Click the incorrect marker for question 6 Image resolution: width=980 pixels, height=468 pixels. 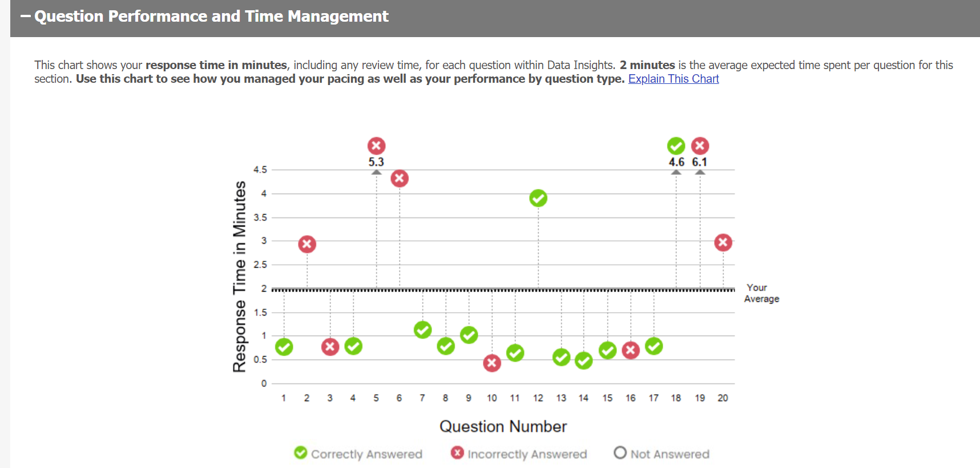[400, 179]
